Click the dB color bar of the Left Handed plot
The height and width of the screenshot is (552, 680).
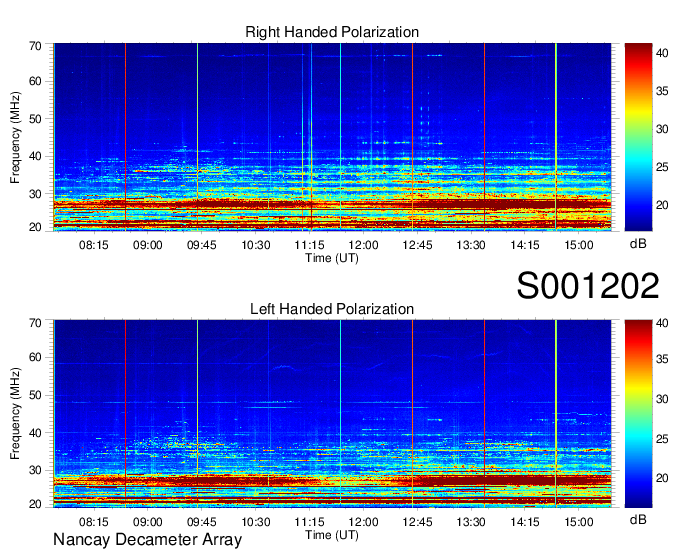click(638, 414)
